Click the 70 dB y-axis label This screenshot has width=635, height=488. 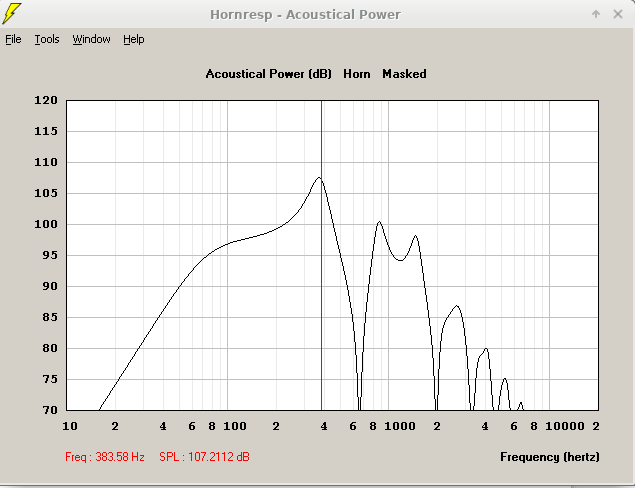click(x=50, y=410)
